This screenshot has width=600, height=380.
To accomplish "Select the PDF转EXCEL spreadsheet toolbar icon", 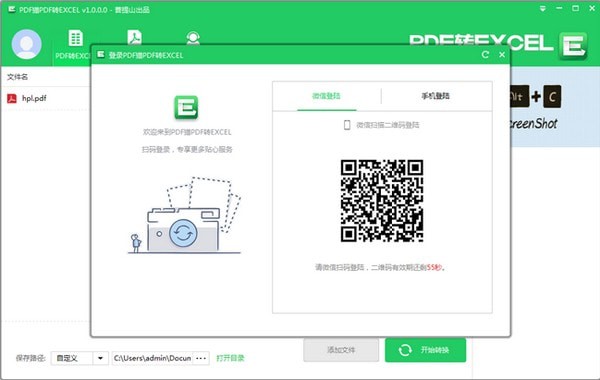I will click(x=75, y=38).
